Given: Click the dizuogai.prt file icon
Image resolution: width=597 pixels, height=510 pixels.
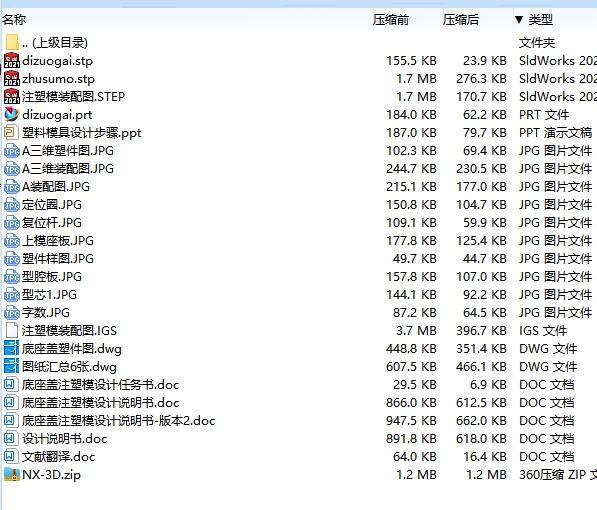Looking at the screenshot, I should [12, 114].
